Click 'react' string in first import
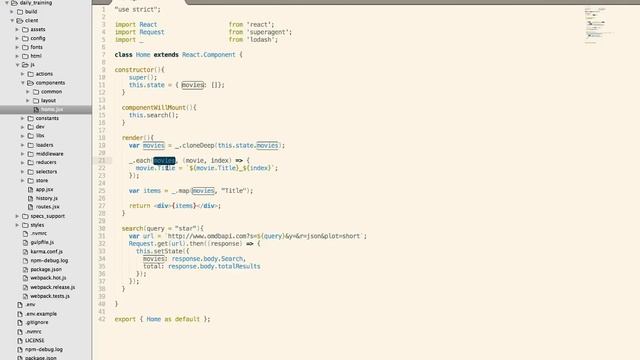 point(258,24)
